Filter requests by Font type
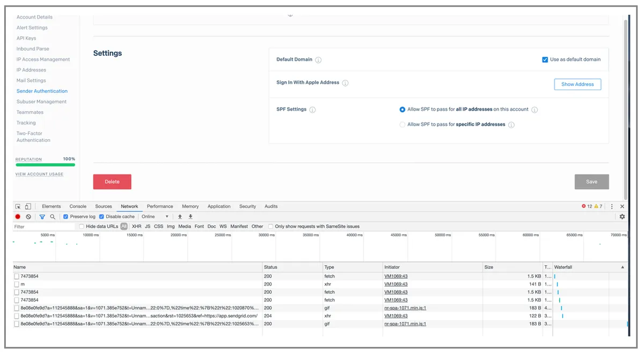The height and width of the screenshot is (356, 644). pos(199,227)
